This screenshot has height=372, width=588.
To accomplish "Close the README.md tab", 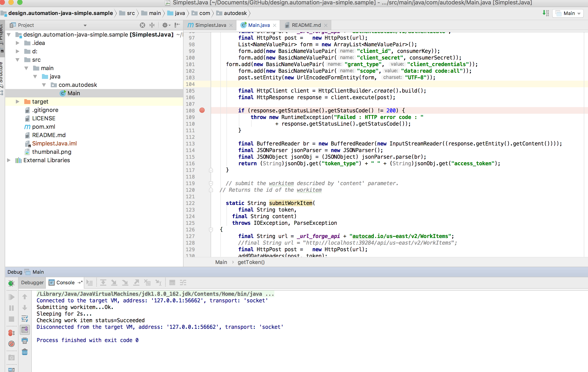I will coord(326,25).
